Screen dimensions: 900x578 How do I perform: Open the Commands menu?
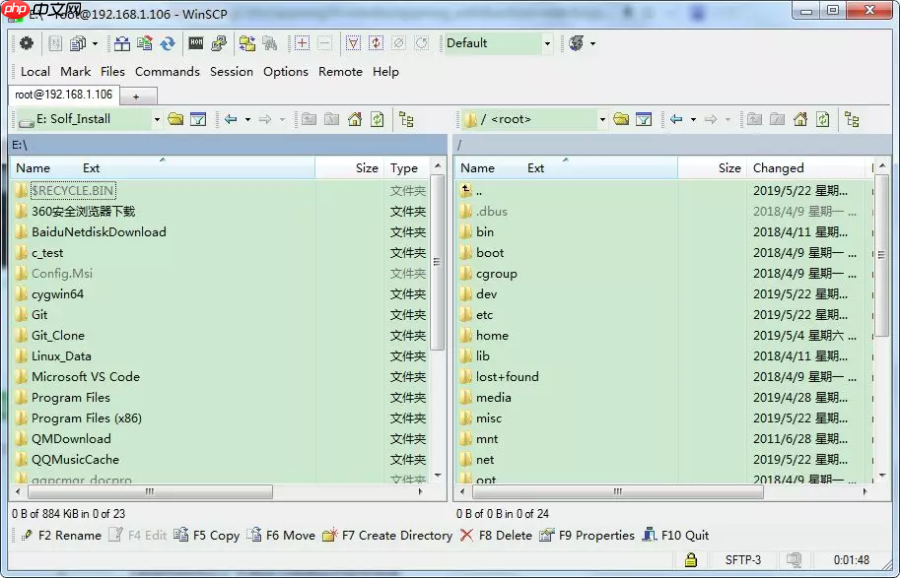point(167,71)
